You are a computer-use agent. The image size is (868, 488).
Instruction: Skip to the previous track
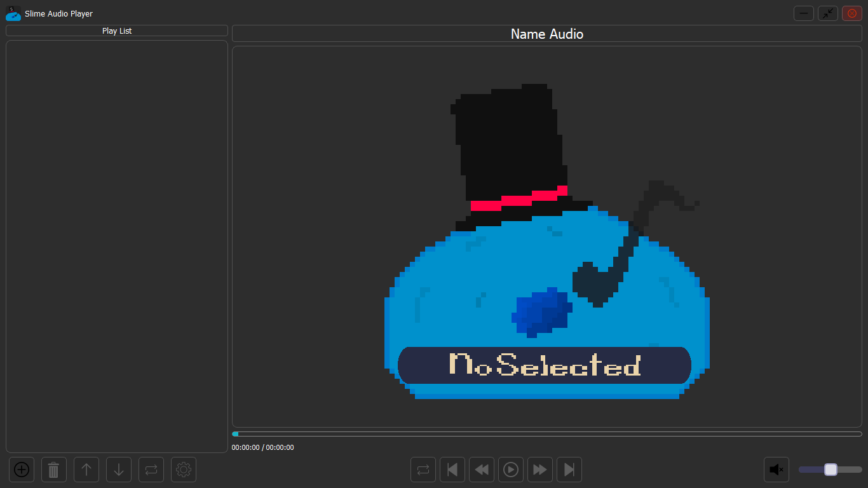pos(452,470)
